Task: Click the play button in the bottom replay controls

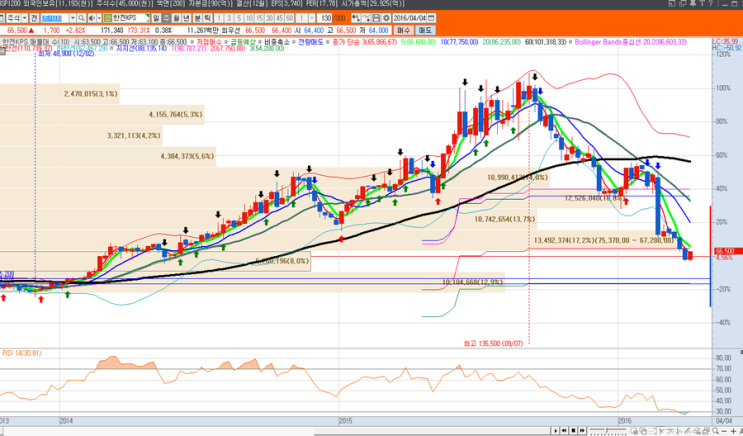Action: pos(555,430)
